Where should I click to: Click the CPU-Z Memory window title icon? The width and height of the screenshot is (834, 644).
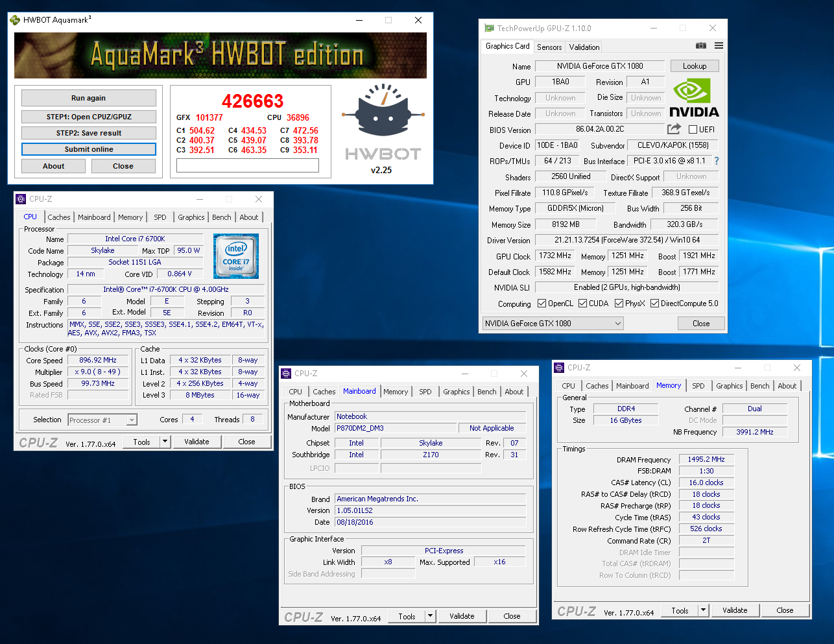click(560, 368)
